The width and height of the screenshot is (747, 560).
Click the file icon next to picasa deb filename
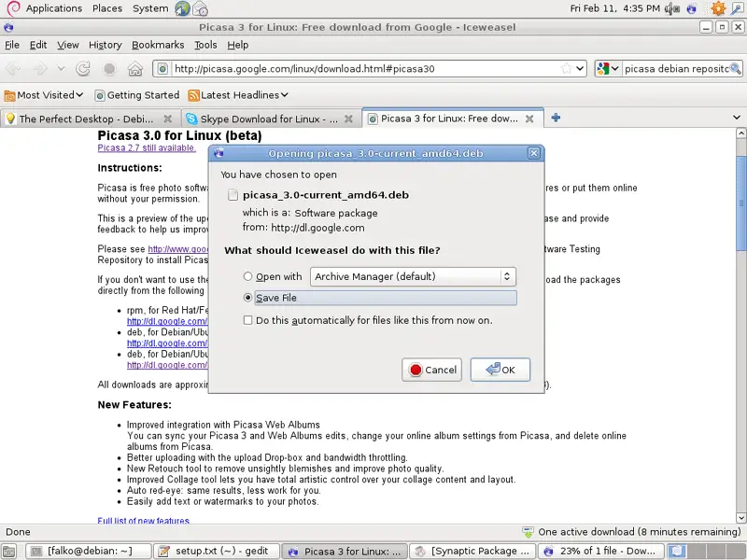(x=233, y=195)
